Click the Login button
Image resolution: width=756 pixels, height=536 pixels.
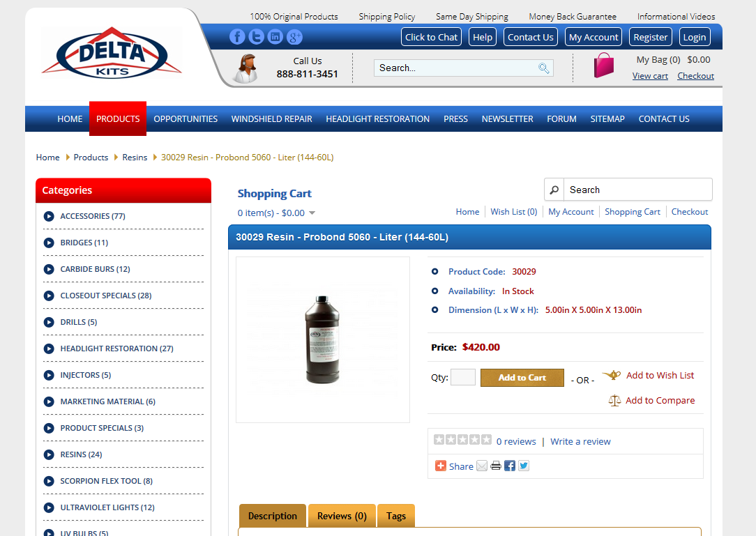coord(695,37)
